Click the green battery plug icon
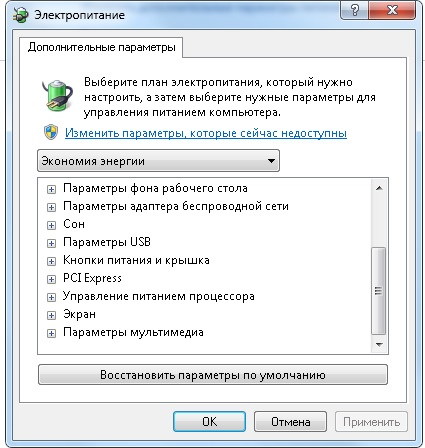This screenshot has height=448, width=425. [57, 95]
